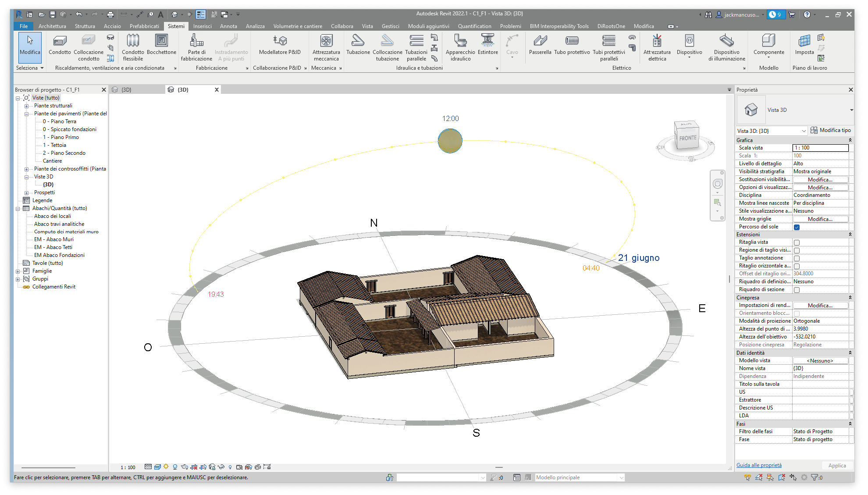Viewport: 868px width, 495px height.
Task: Click the Tubazioni parallele tool
Action: point(416,48)
